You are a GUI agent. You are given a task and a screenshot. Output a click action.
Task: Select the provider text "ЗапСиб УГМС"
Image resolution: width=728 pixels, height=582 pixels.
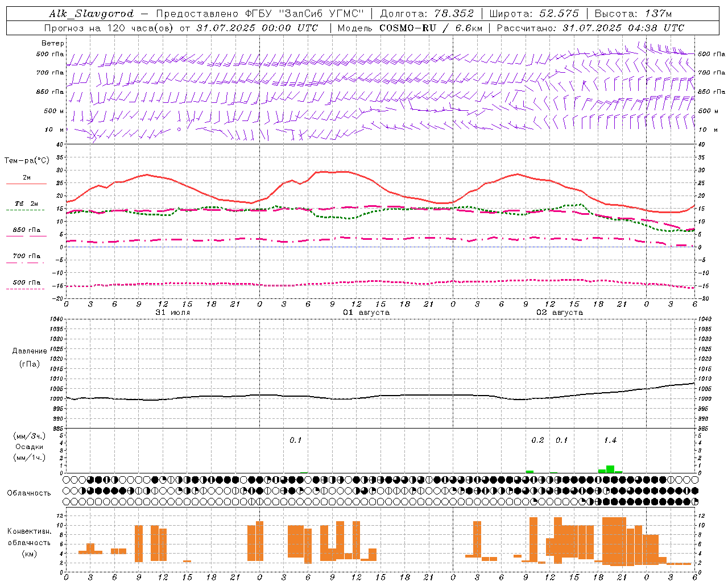tap(322, 14)
